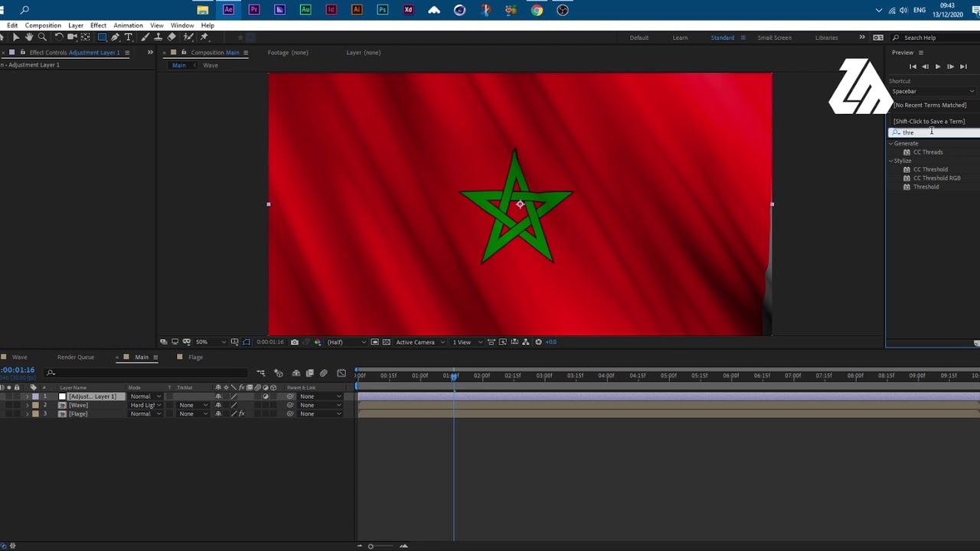Switch to the Learn workspace
Screen dimensions: 980x551
point(680,37)
